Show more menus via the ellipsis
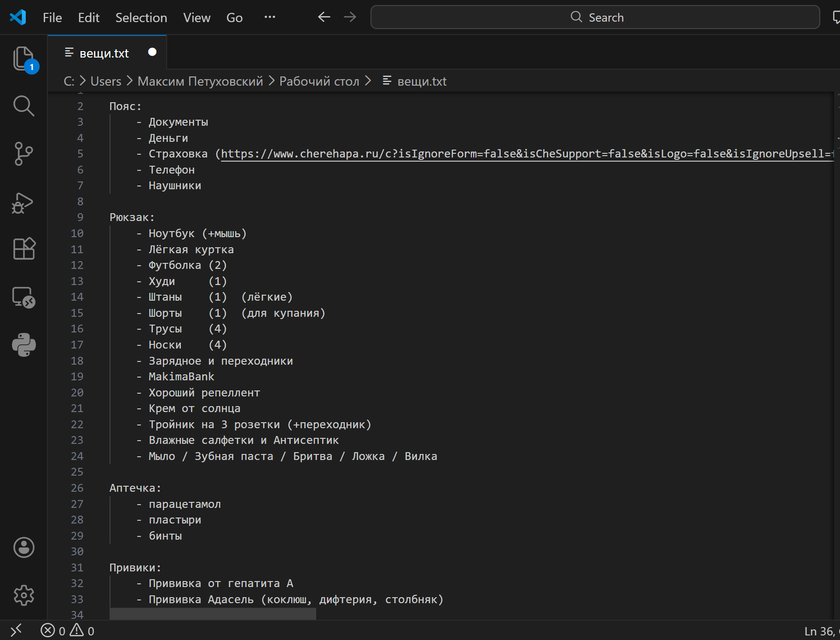 270,17
